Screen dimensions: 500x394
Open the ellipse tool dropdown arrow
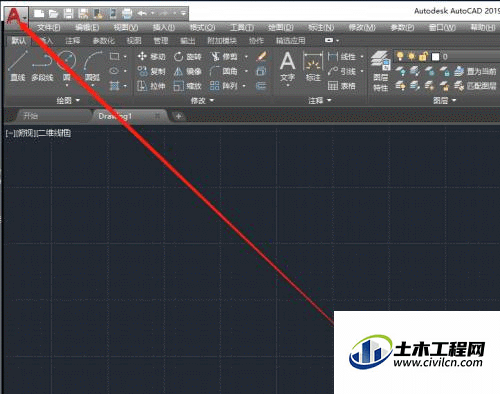125,71
